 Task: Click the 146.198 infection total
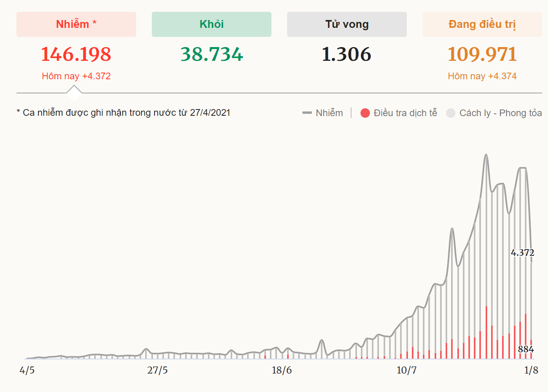pyautogui.click(x=76, y=54)
